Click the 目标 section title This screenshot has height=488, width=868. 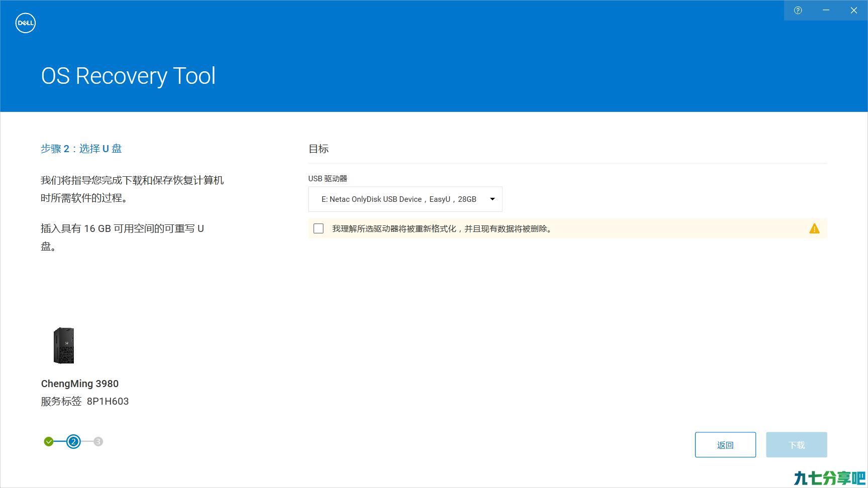coord(318,149)
